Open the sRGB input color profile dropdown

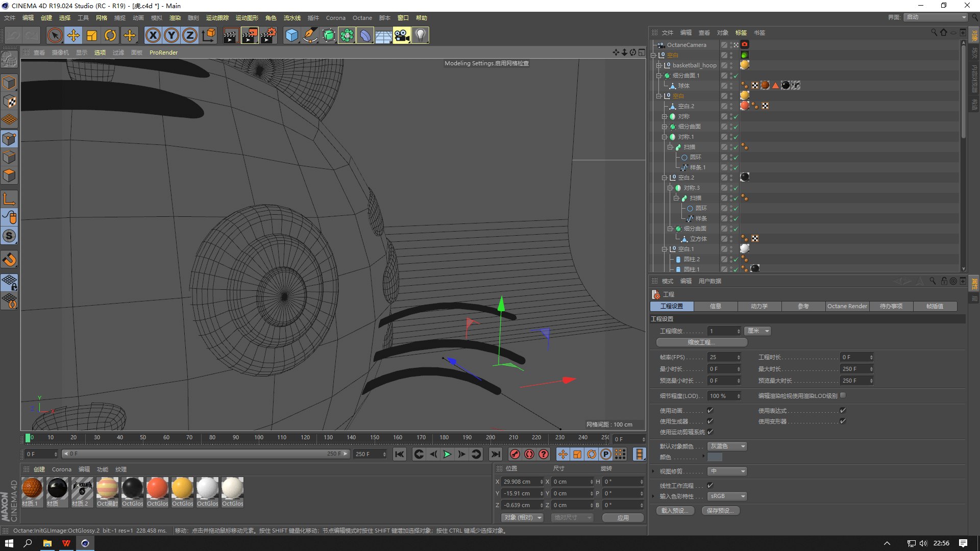click(x=727, y=496)
